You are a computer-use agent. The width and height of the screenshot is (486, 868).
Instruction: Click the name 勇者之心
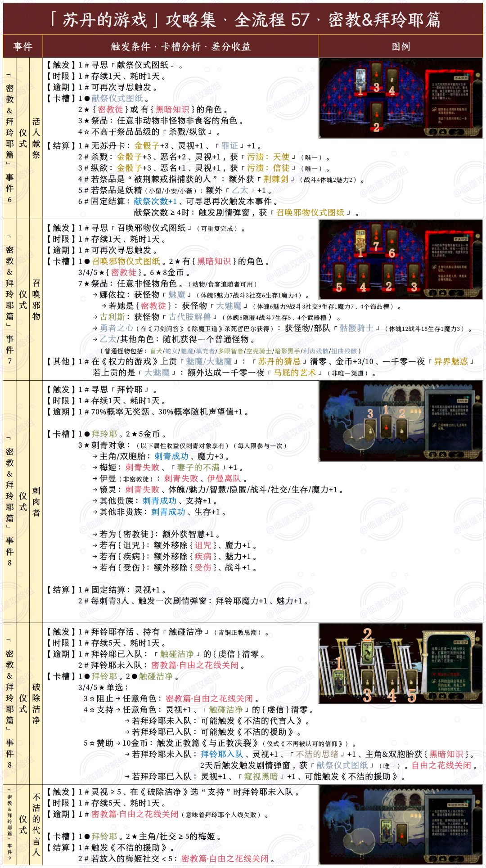tap(117, 328)
